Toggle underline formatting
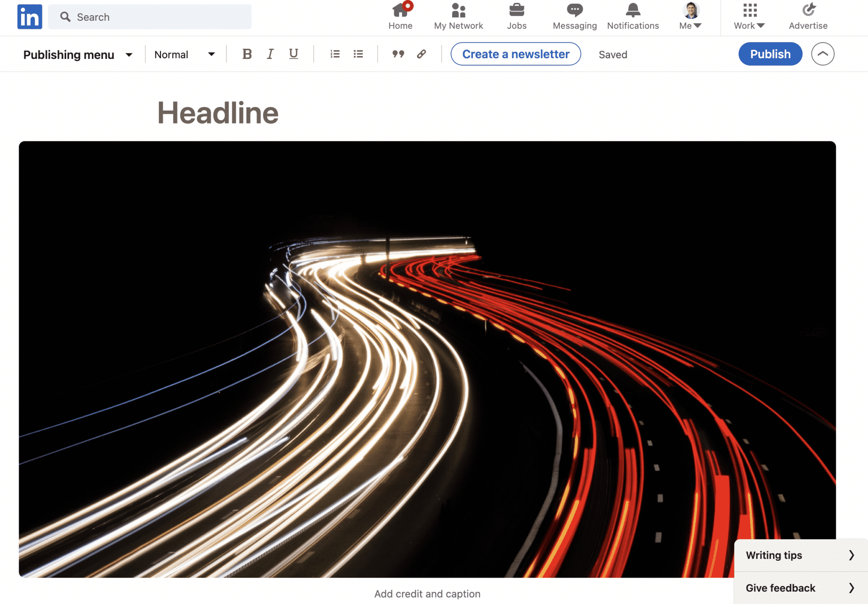This screenshot has width=868, height=604. (293, 54)
